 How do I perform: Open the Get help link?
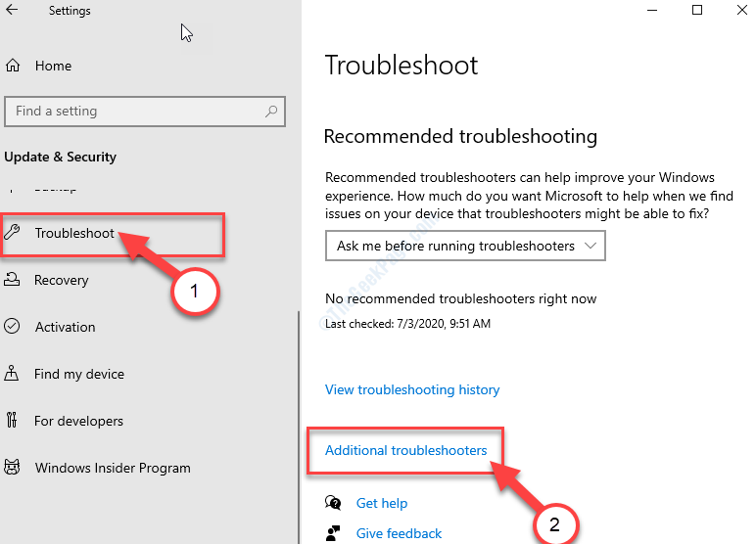(382, 503)
